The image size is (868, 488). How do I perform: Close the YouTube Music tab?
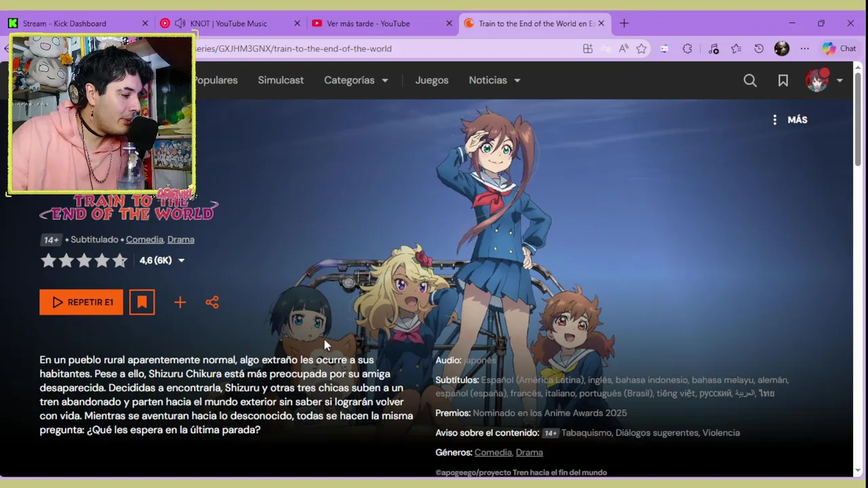(296, 23)
